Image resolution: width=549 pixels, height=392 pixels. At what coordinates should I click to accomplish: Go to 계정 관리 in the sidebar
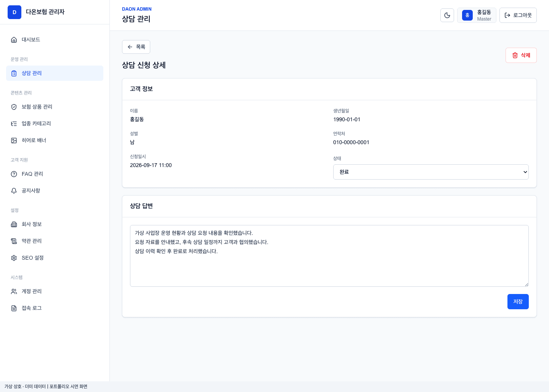[x=55, y=291]
